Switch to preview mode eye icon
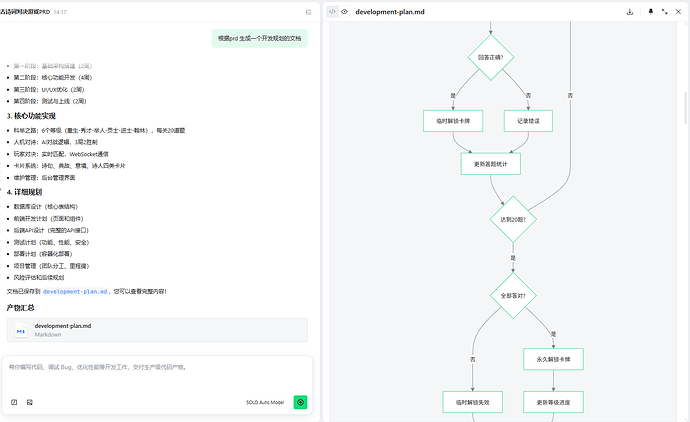The width and height of the screenshot is (690, 422). coord(345,12)
